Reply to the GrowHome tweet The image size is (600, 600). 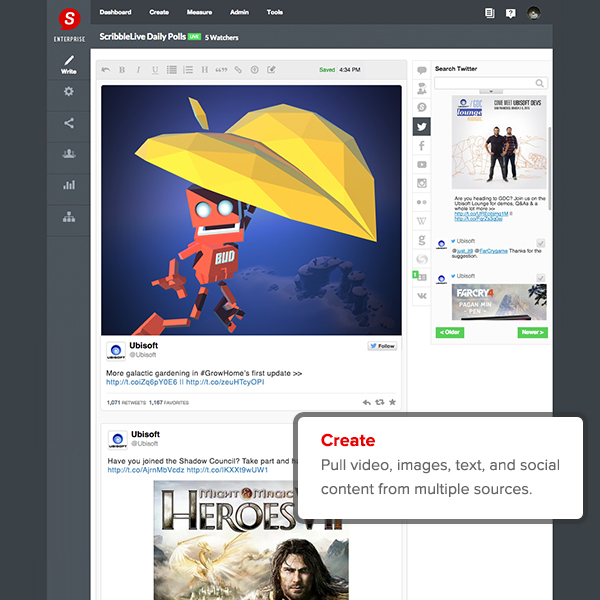pos(367,402)
